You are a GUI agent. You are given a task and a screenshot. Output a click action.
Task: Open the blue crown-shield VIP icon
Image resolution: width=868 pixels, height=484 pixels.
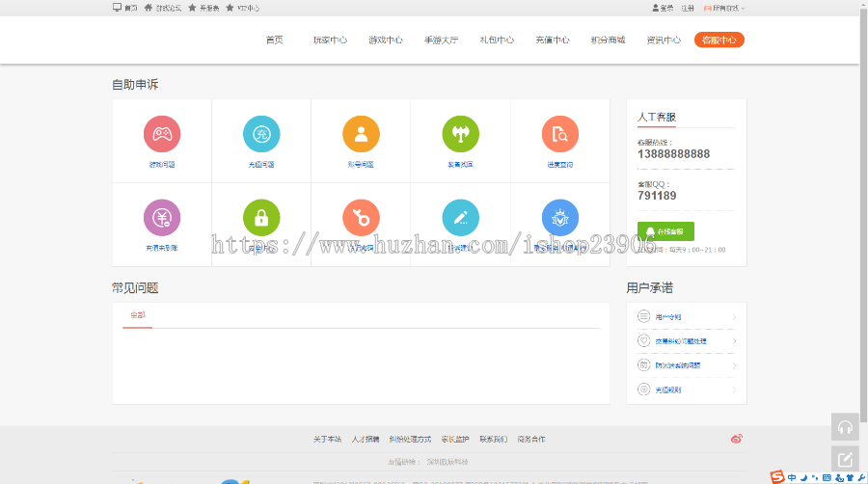tap(560, 217)
